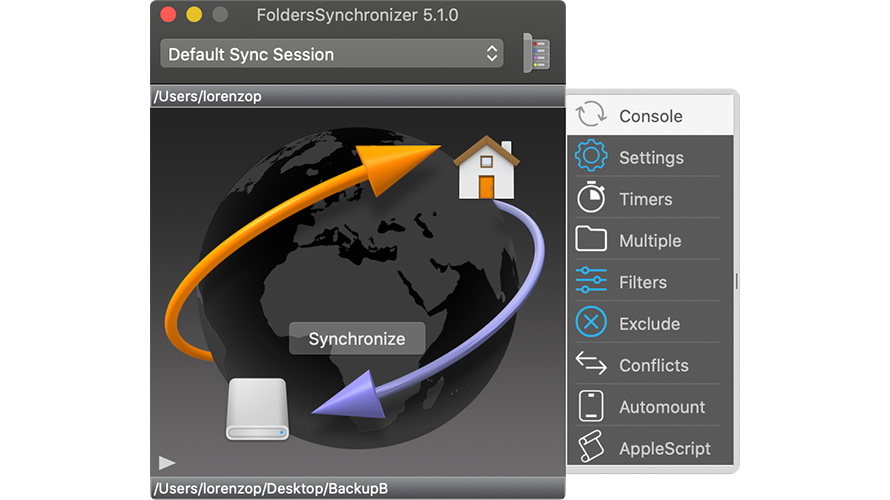890x500 pixels.
Task: Select the AppleScript menu item
Action: pyautogui.click(x=650, y=447)
